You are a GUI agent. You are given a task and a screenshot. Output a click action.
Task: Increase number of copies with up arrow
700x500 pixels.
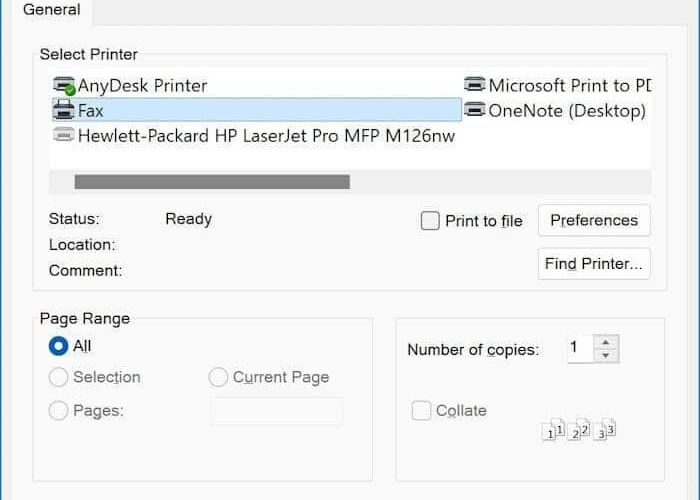click(x=606, y=342)
